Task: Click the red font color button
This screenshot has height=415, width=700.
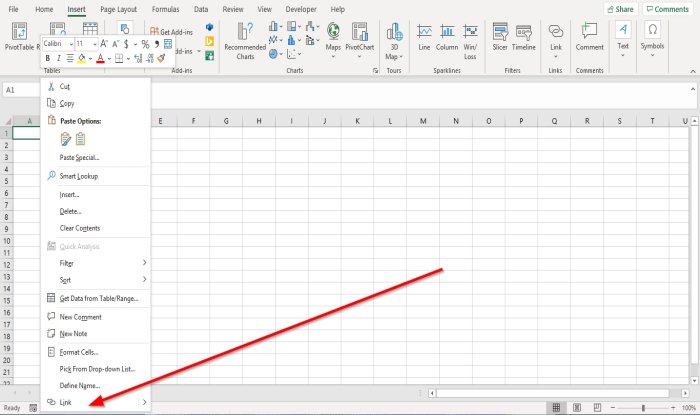Action: (100, 58)
